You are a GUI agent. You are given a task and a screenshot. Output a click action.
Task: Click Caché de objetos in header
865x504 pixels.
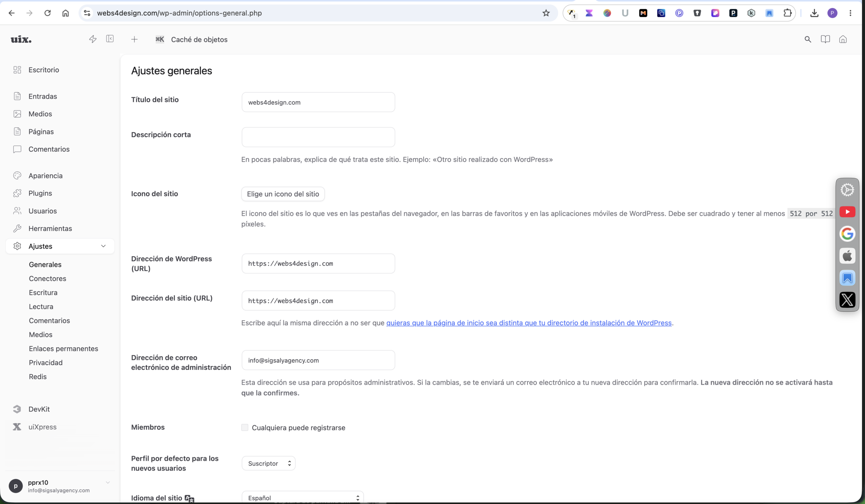pos(199,40)
